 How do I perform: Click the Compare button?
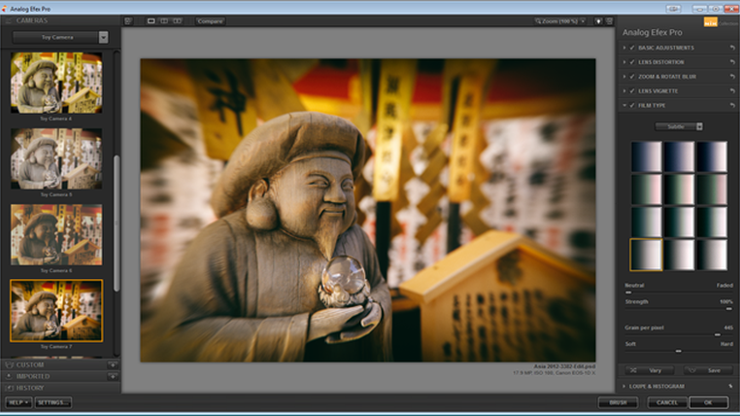[210, 20]
